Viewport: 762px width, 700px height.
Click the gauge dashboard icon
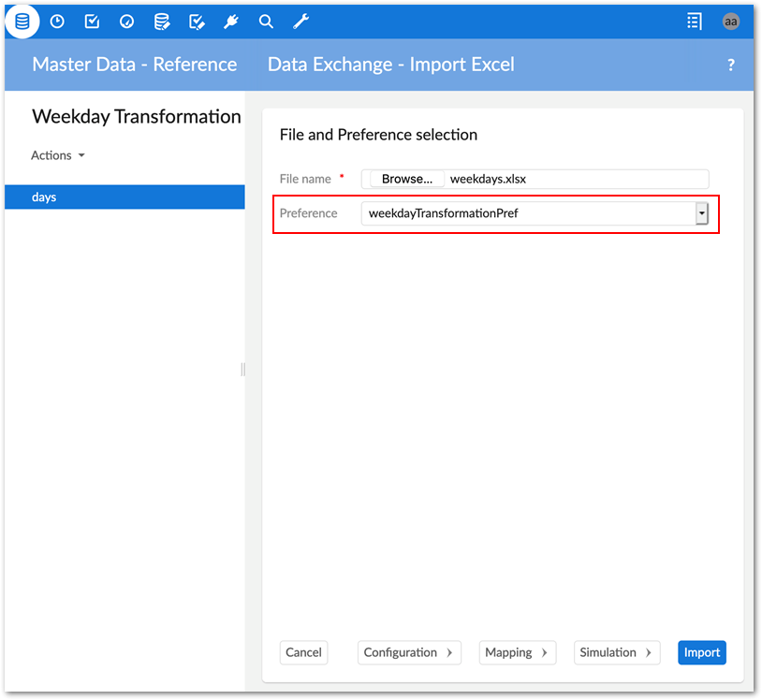(x=126, y=21)
